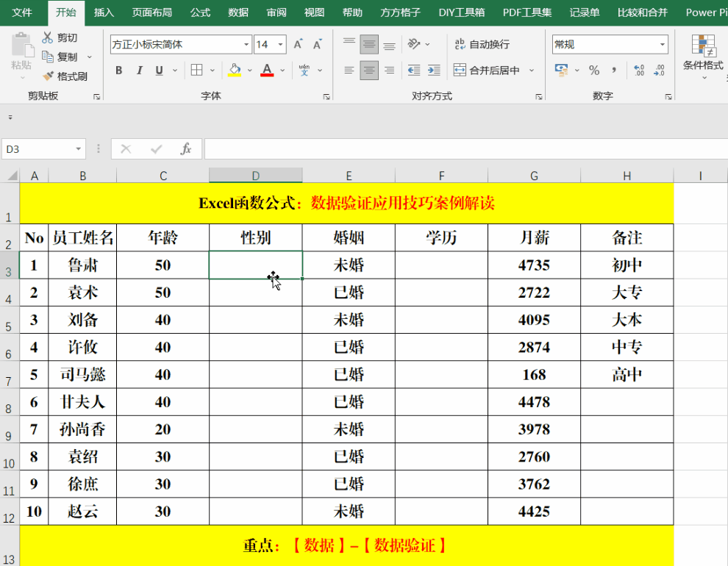This screenshot has height=566, width=728.
Task: Expand the Name Box dropdown
Action: click(x=79, y=149)
